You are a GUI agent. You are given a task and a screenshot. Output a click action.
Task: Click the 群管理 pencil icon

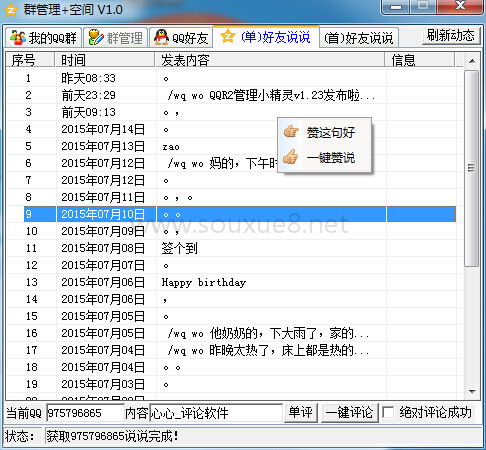[96, 37]
